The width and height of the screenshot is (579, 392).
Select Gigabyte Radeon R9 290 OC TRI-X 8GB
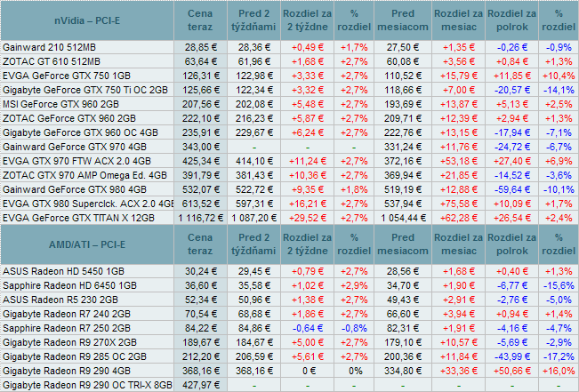tap(87, 385)
